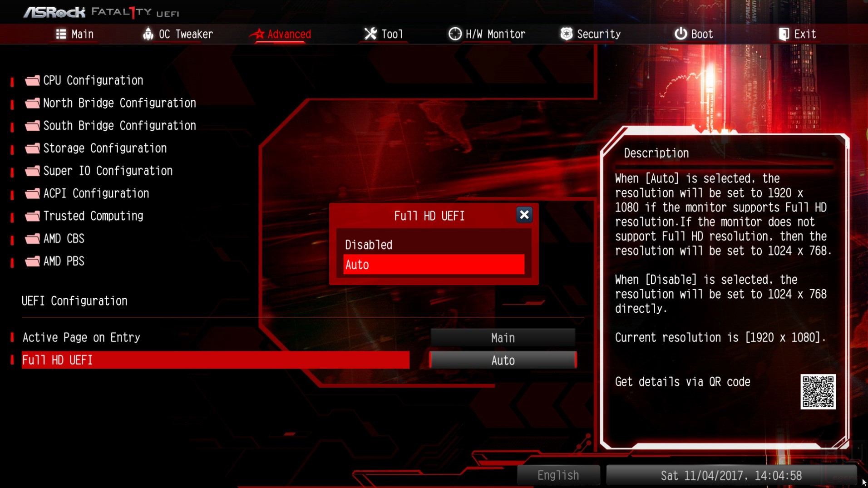Viewport: 868px width, 488px height.
Task: Click the H/W Monitor gauge icon
Action: [x=454, y=34]
